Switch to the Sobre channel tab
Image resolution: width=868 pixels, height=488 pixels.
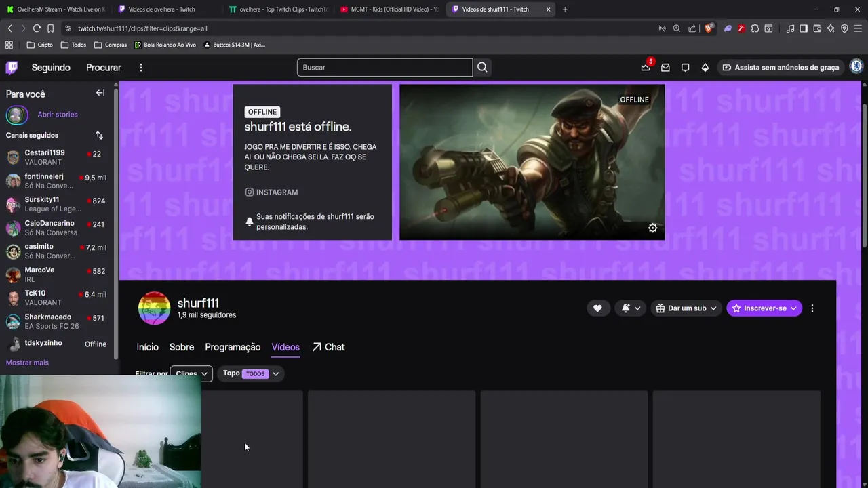182,347
